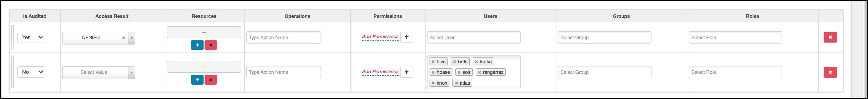Delete the second audit filter row
This screenshot has height=99, width=868.
point(830,72)
